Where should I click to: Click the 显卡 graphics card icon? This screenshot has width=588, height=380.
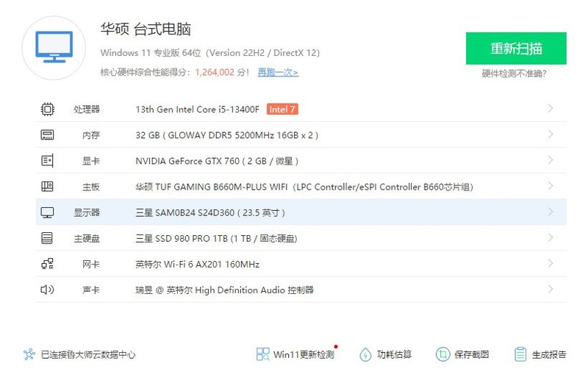click(47, 161)
